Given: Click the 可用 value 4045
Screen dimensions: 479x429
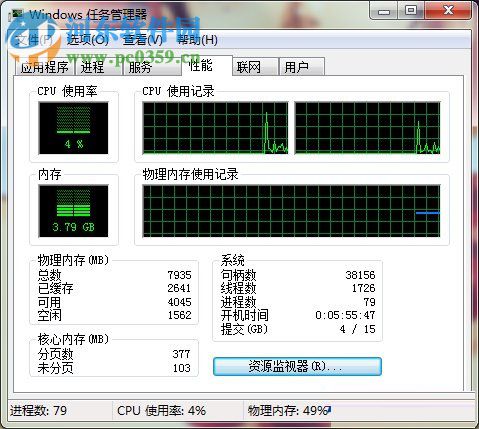Looking at the screenshot, I should pyautogui.click(x=179, y=302).
